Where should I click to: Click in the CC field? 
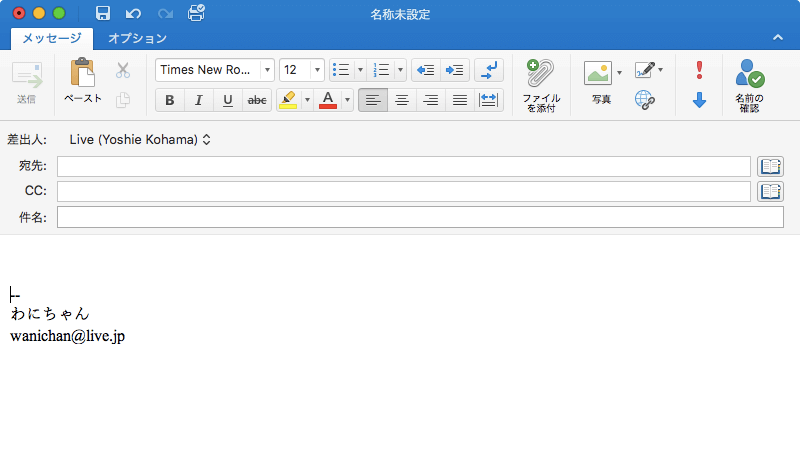click(x=404, y=191)
